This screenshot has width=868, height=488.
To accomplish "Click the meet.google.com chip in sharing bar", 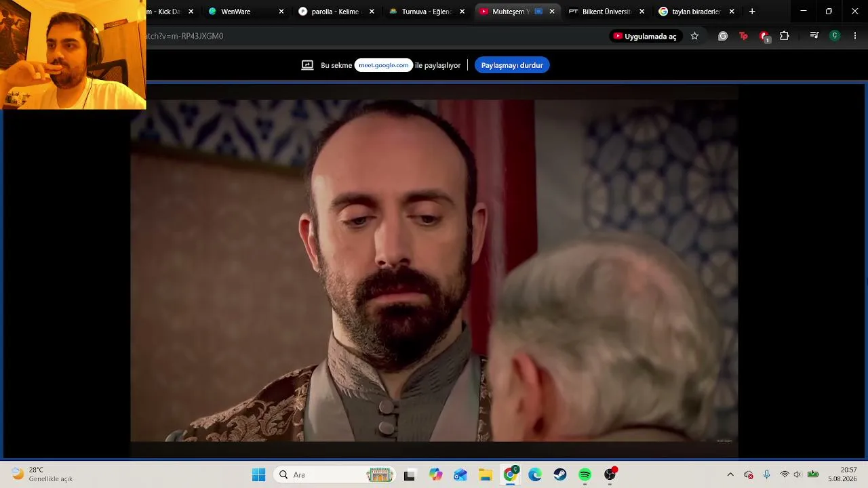I will click(384, 65).
